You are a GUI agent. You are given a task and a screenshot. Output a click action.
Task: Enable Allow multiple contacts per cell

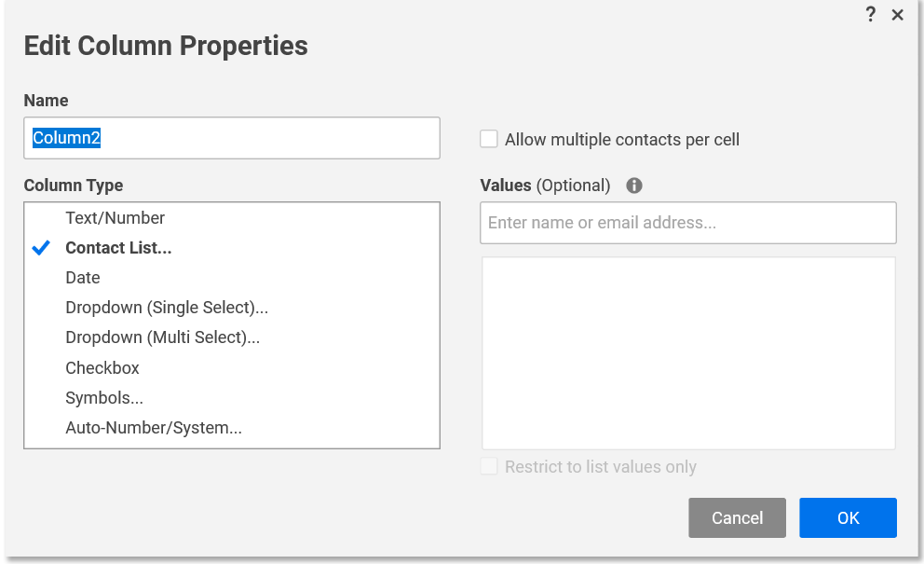(x=489, y=139)
